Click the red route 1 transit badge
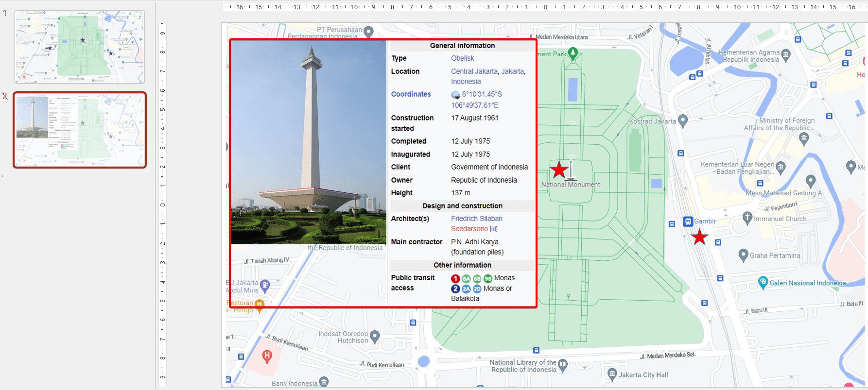The height and width of the screenshot is (390, 868). click(x=455, y=278)
